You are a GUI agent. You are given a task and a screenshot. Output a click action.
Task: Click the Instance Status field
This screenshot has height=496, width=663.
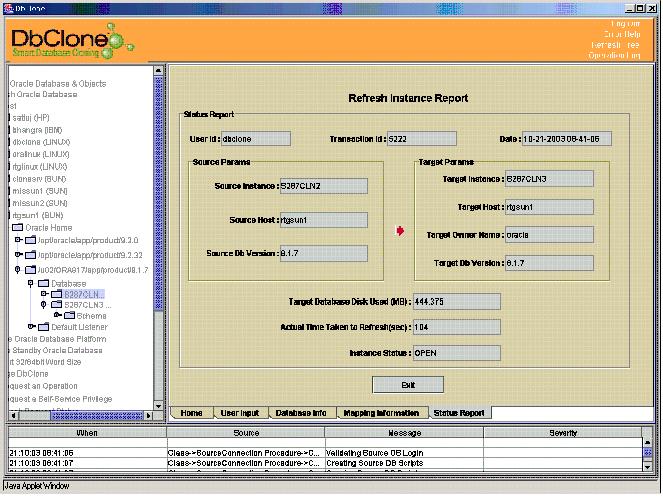(x=457, y=353)
